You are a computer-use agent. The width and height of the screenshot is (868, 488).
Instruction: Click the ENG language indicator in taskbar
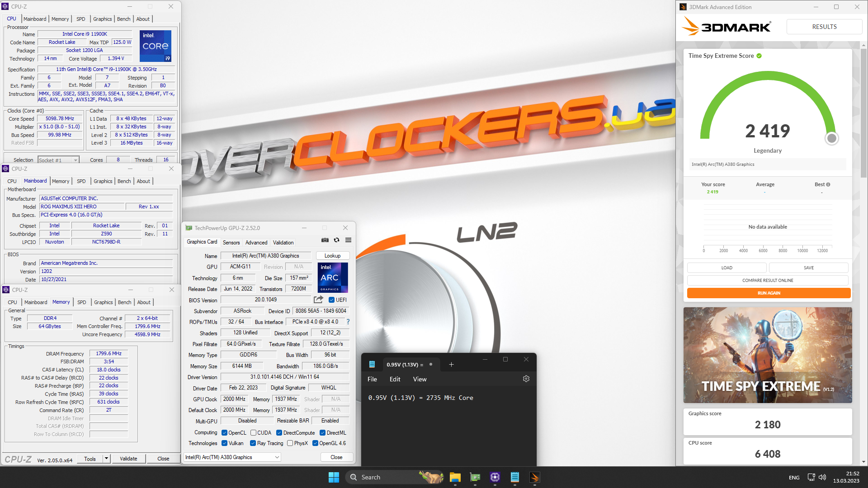[x=794, y=477]
